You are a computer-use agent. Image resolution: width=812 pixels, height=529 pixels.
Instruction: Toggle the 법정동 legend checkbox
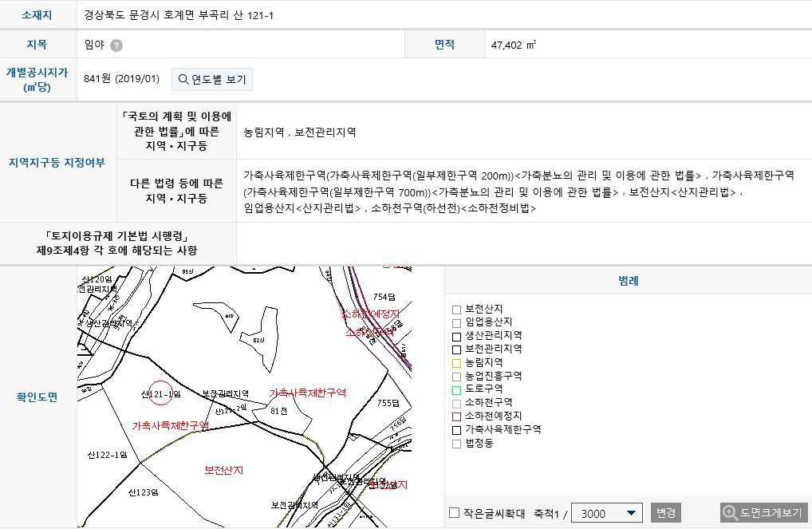456,444
